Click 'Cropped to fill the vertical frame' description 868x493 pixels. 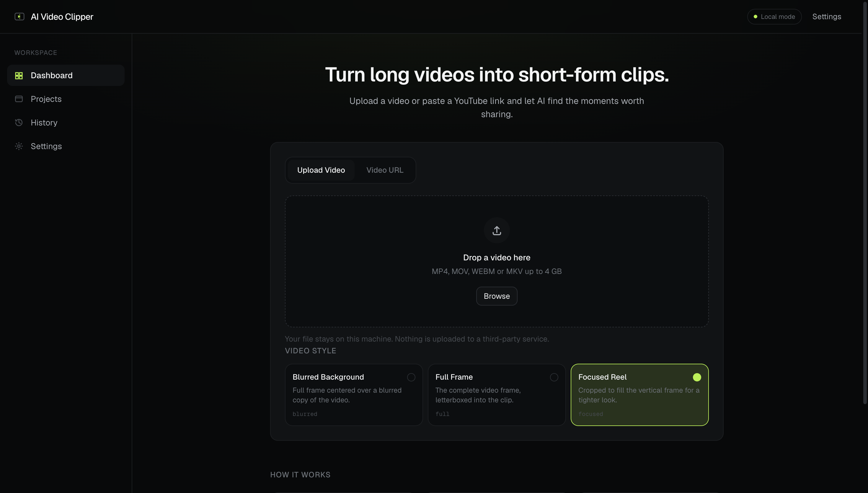tap(639, 395)
